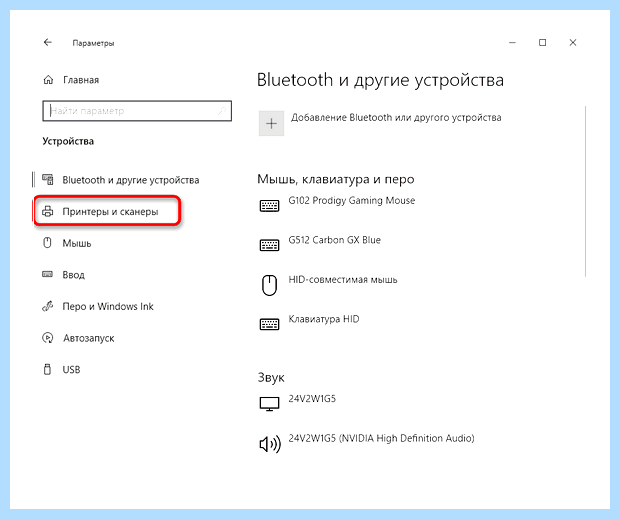Select G512 Carbon GX Blue device

(x=335, y=240)
